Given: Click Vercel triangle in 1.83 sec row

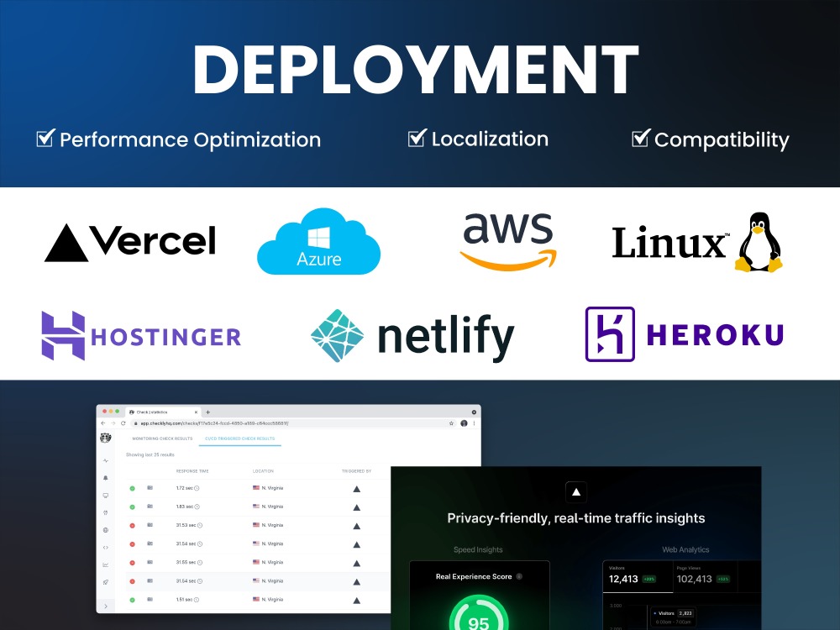Looking at the screenshot, I should pyautogui.click(x=357, y=508).
